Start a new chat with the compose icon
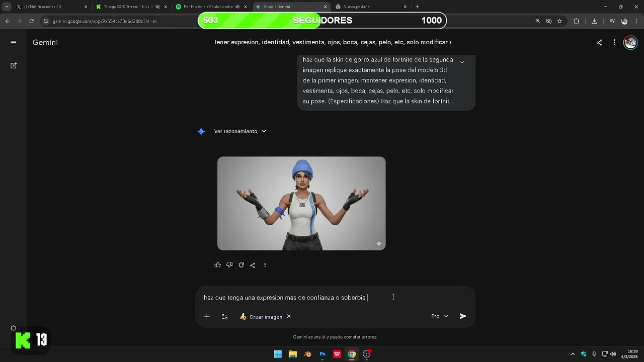This screenshot has width=644, height=362. coord(14,65)
